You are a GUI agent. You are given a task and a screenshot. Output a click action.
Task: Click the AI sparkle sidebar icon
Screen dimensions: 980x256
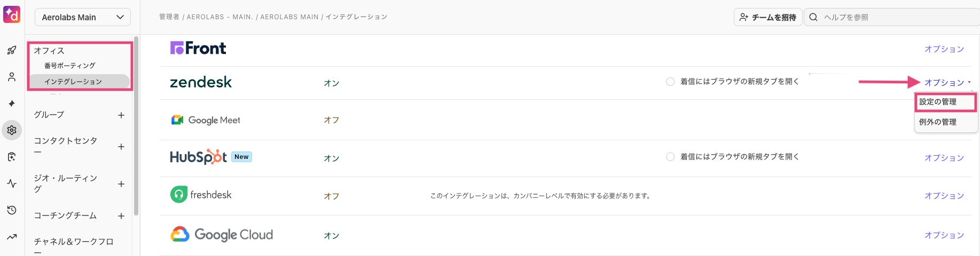(x=12, y=103)
